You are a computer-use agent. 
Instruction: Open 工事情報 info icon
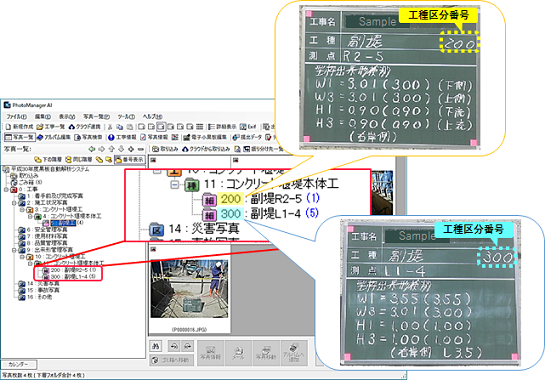(122, 137)
